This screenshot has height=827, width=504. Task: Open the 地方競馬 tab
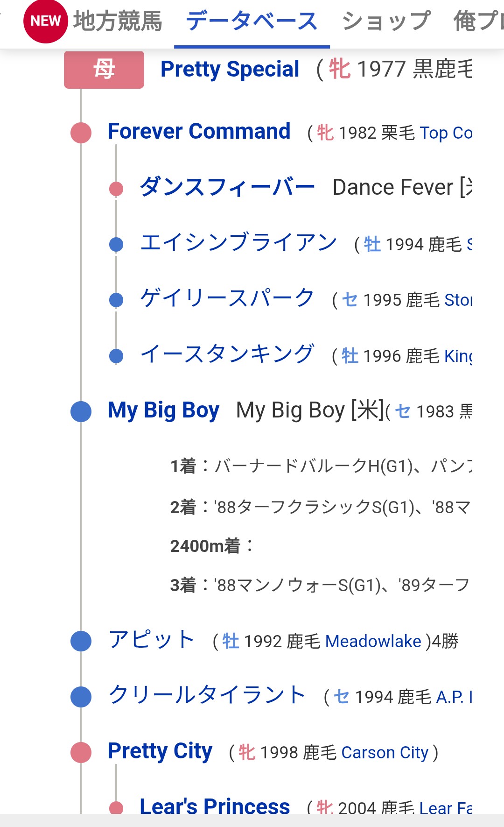118,21
